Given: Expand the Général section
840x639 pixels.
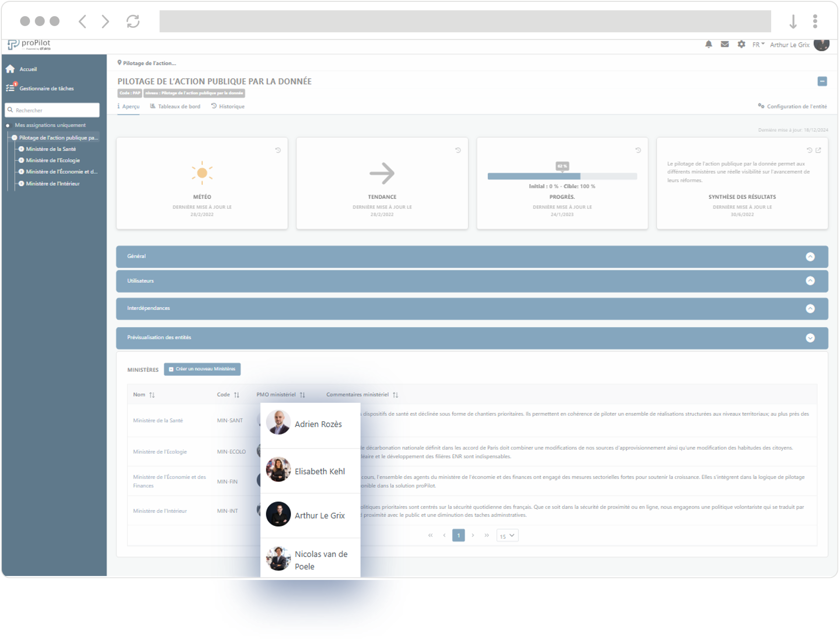Looking at the screenshot, I should coord(810,257).
